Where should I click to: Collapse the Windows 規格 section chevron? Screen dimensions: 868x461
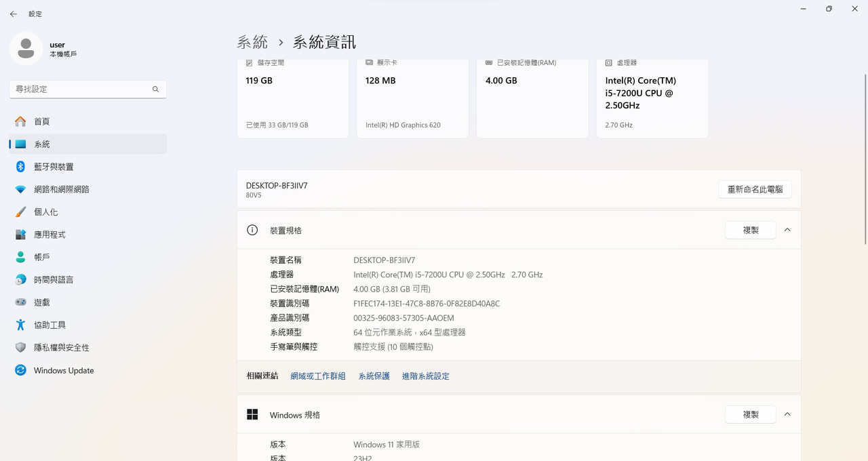click(x=787, y=414)
